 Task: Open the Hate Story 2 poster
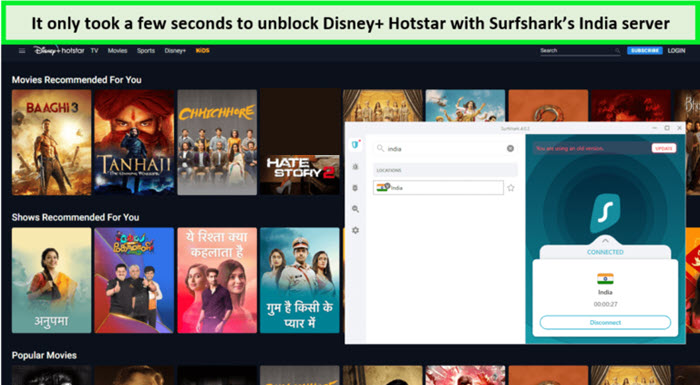[x=300, y=142]
